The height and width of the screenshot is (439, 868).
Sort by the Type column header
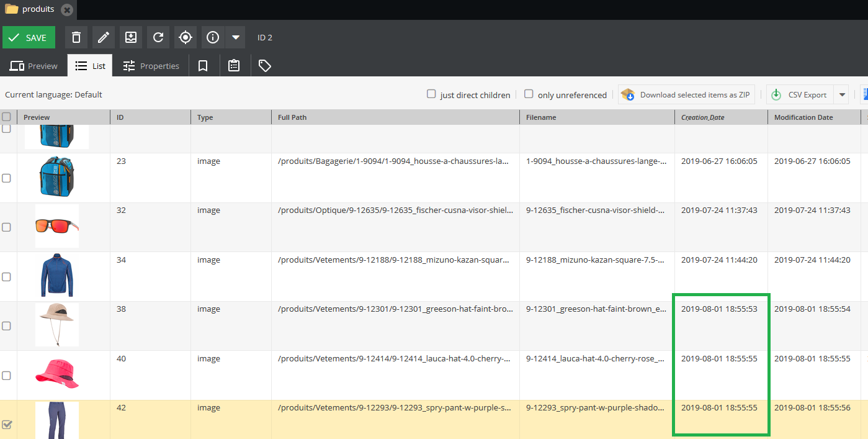click(x=231, y=117)
